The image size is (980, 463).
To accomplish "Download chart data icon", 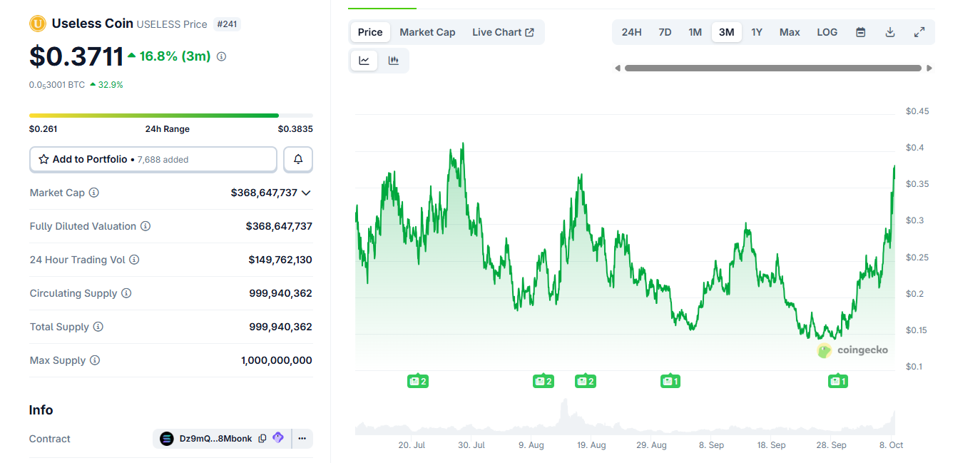I will 890,32.
